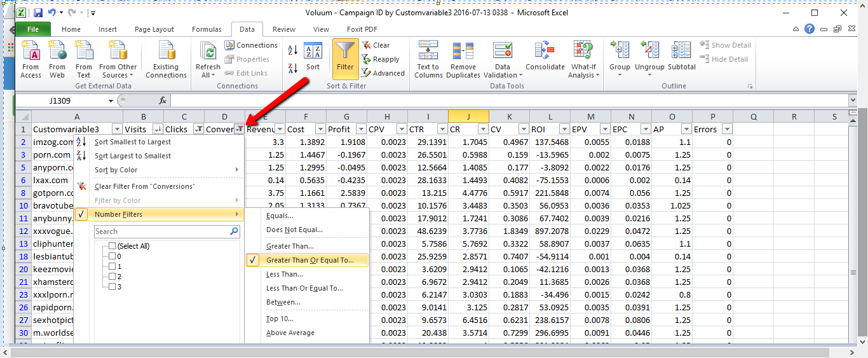Choose Sort by Color submenu
Screen dimensions: 868x358
click(158, 170)
